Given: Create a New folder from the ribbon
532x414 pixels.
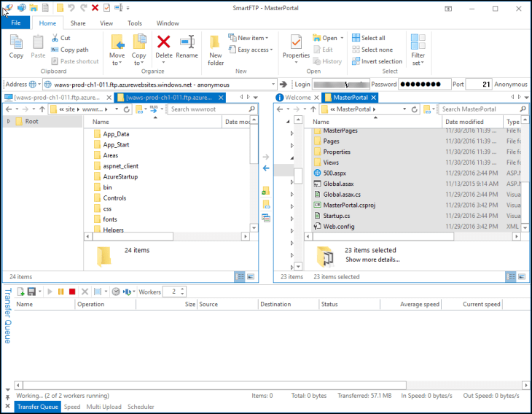Looking at the screenshot, I should point(216,50).
